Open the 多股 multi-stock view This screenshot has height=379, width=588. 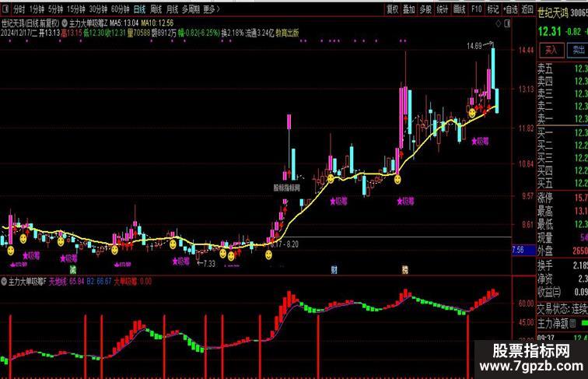pyautogui.click(x=425, y=9)
